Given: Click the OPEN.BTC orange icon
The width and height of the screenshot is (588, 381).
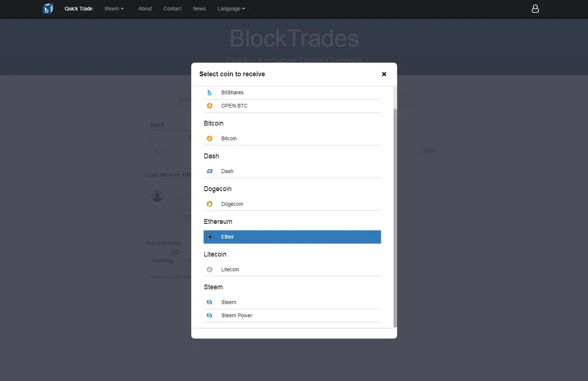Looking at the screenshot, I should tap(209, 106).
